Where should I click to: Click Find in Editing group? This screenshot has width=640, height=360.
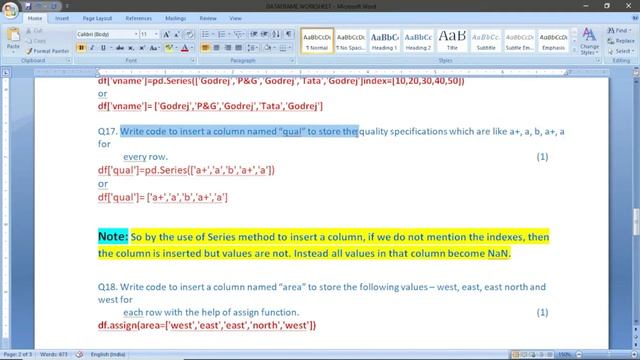tap(619, 31)
